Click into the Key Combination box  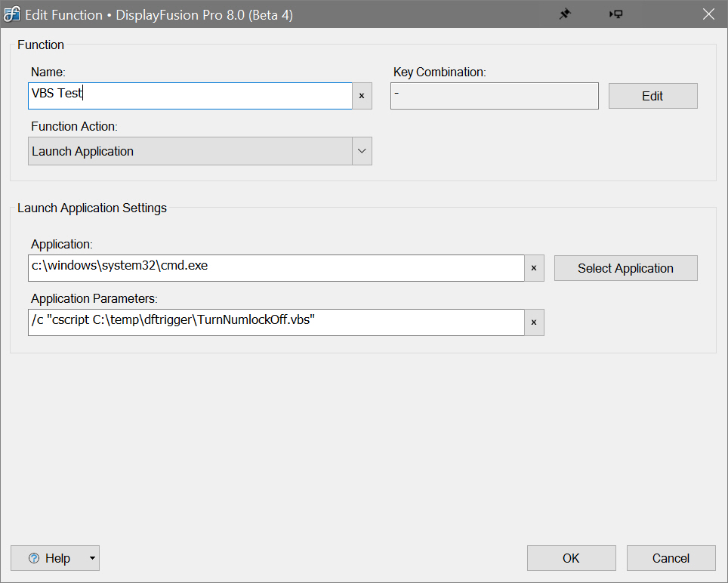click(494, 96)
